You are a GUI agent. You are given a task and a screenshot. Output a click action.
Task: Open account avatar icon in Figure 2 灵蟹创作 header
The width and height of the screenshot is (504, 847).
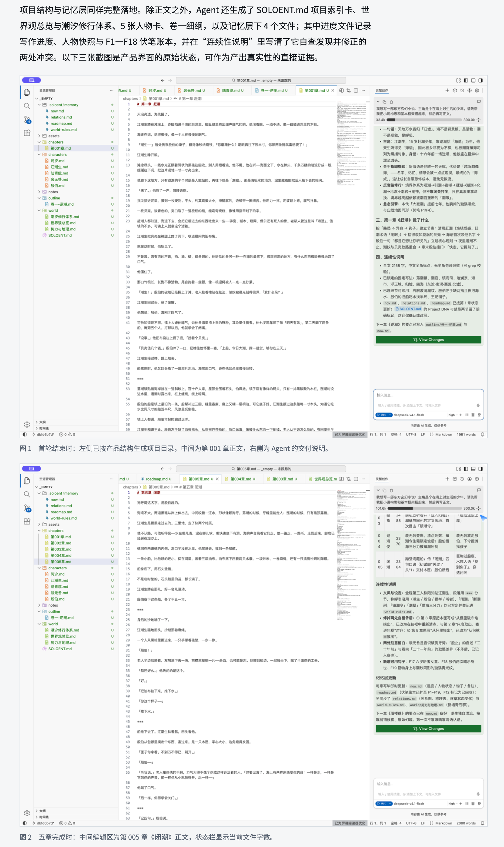click(x=469, y=479)
